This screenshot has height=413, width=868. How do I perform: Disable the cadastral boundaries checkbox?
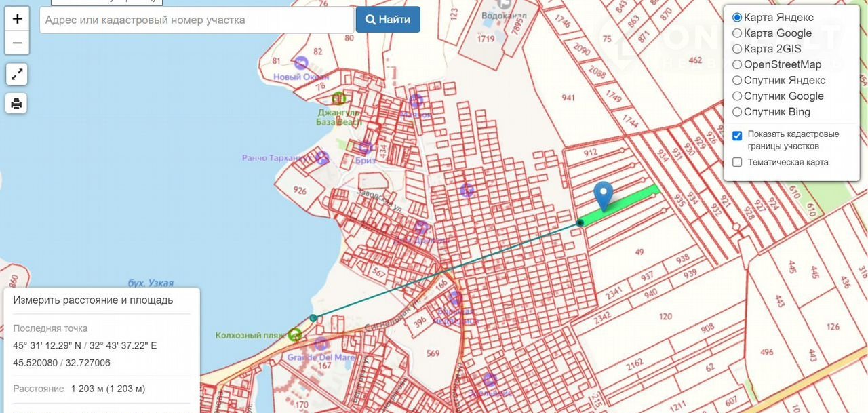coord(737,135)
